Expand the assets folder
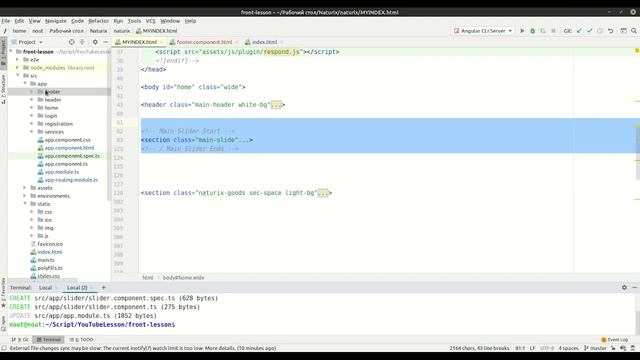The width and height of the screenshot is (640, 360). coord(25,188)
